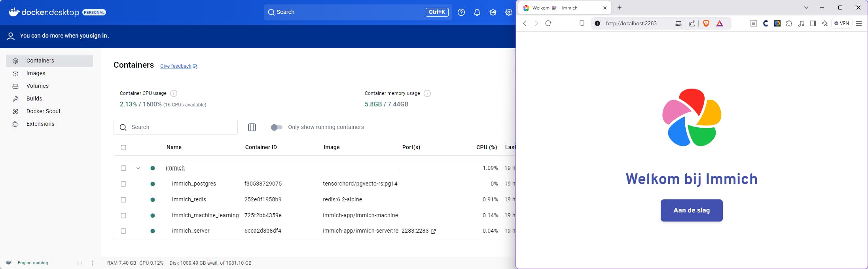The width and height of the screenshot is (868, 269).
Task: Open the Volumes section in sidebar
Action: pyautogui.click(x=49, y=86)
